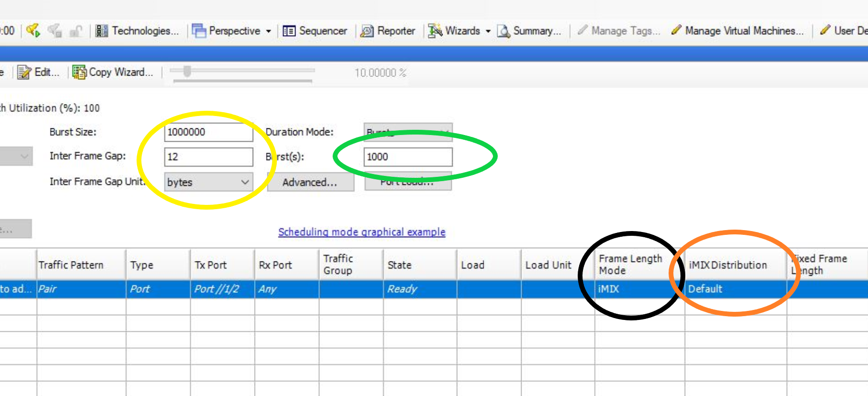Click the Burst Size input field
Image resolution: width=868 pixels, height=396 pixels.
(x=208, y=132)
